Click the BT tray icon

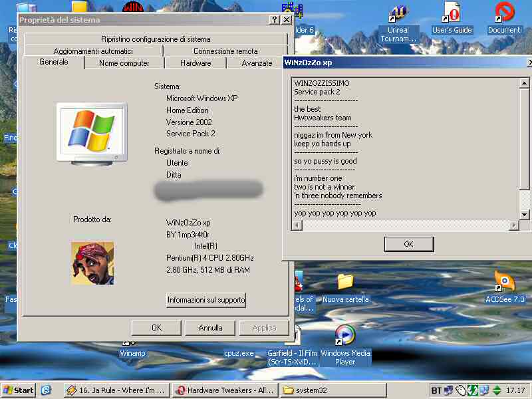click(x=436, y=390)
